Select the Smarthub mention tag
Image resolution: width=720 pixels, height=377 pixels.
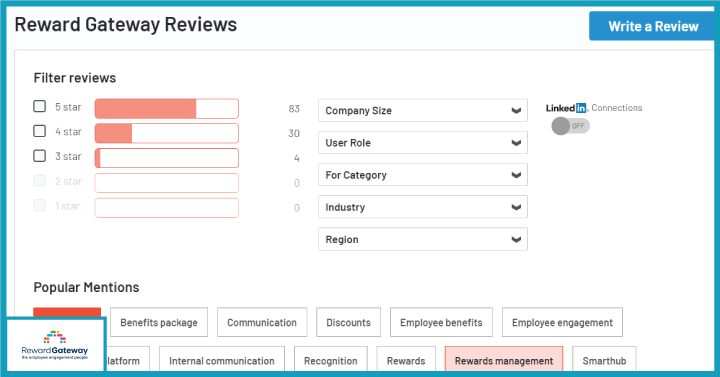pyautogui.click(x=604, y=360)
